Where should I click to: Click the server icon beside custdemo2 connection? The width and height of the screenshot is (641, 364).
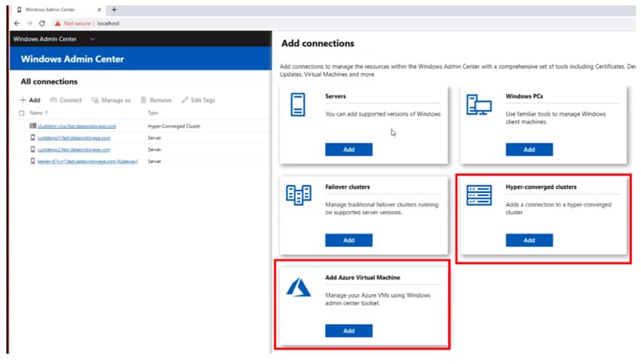(32, 149)
